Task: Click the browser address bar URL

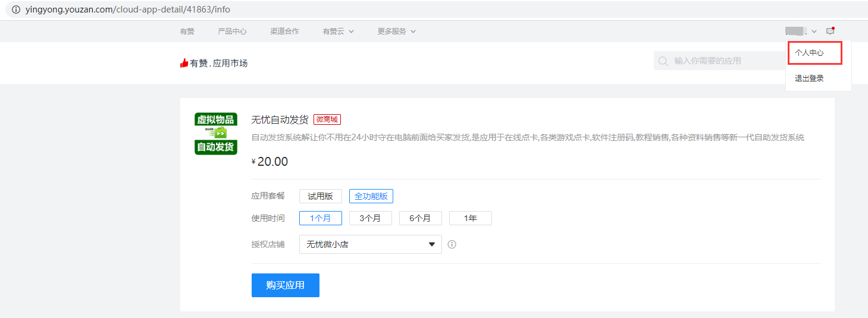Action: (128, 10)
